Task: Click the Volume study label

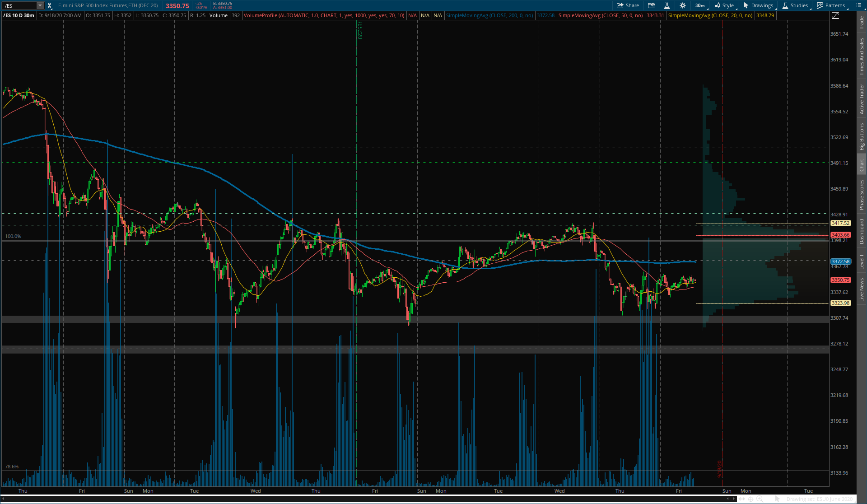Action: pyautogui.click(x=219, y=15)
